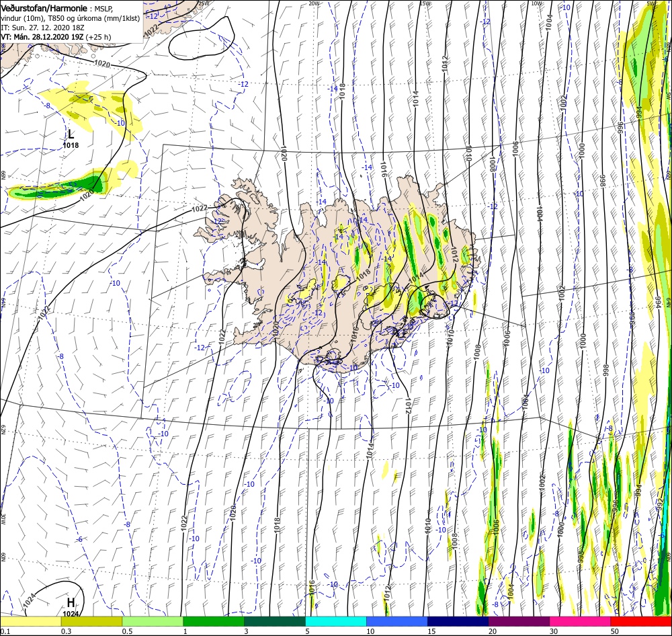The image size is (672, 636).
Task: Choose the purple 20 mm legend swatch
Action: pos(519,621)
